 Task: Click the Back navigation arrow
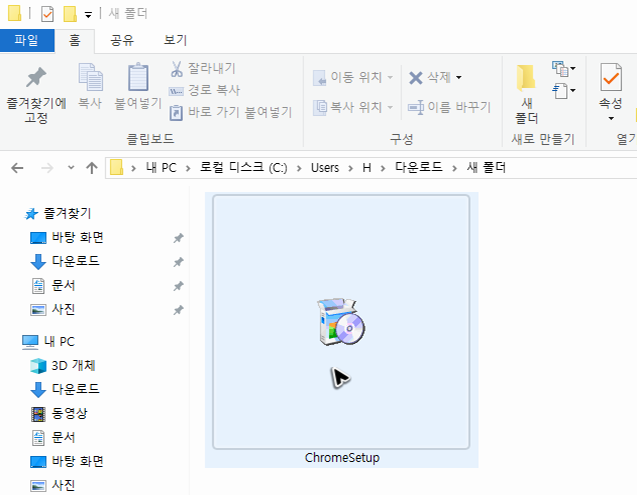tap(17, 167)
